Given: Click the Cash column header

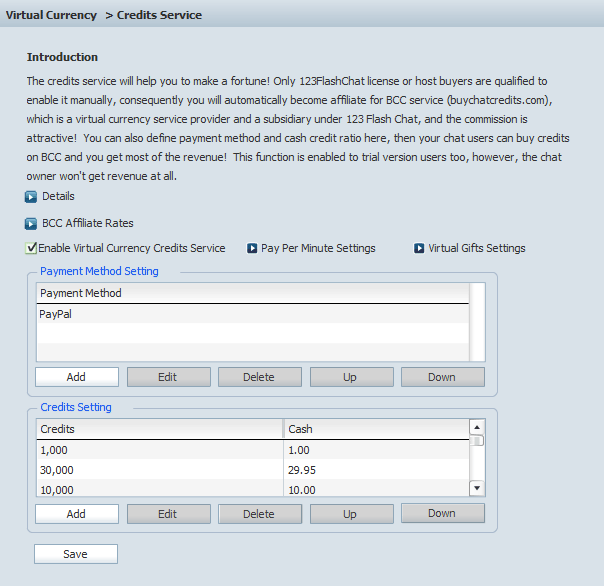Looking at the screenshot, I should click(x=376, y=429).
